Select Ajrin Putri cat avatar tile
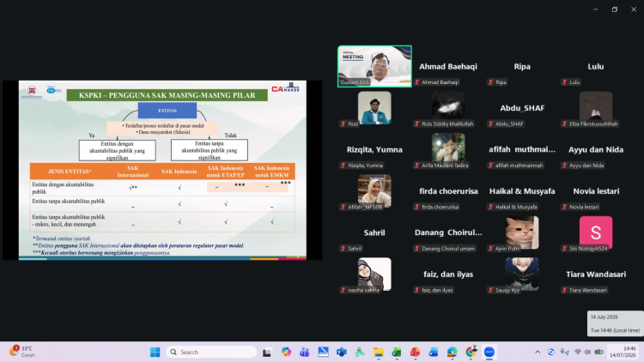Screen dimensions: 644x362 (x=522, y=232)
